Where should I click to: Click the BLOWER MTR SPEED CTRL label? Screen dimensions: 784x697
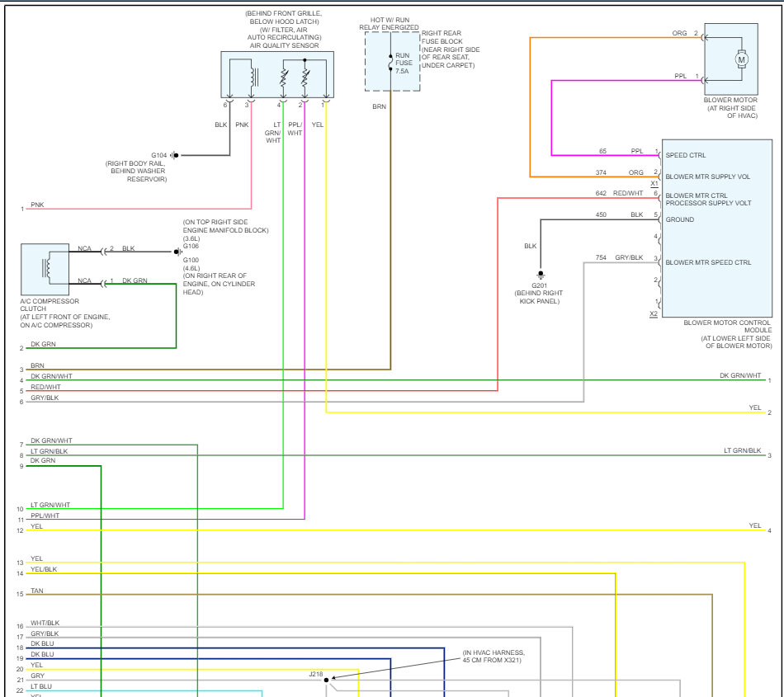(708, 262)
